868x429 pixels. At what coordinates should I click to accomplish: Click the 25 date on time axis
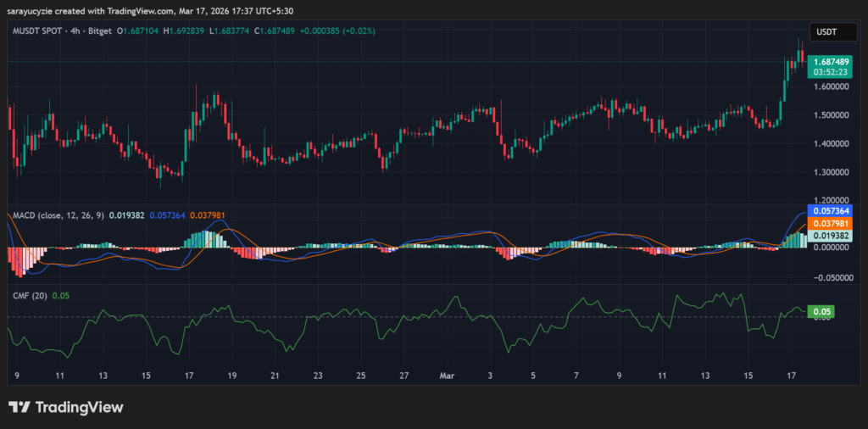point(361,374)
